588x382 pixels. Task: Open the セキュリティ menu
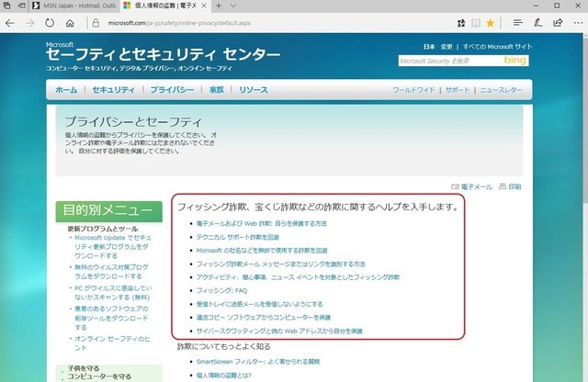[x=114, y=90]
